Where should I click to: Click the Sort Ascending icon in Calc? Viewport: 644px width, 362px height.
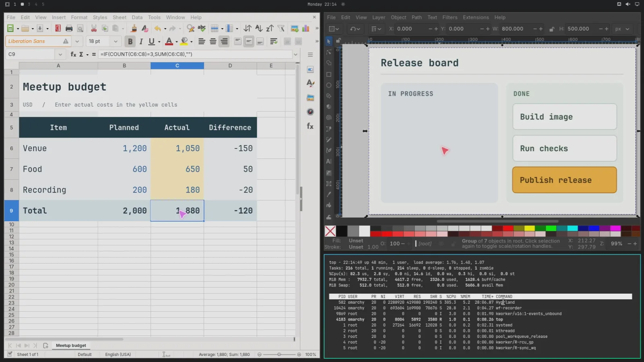pos(259,28)
